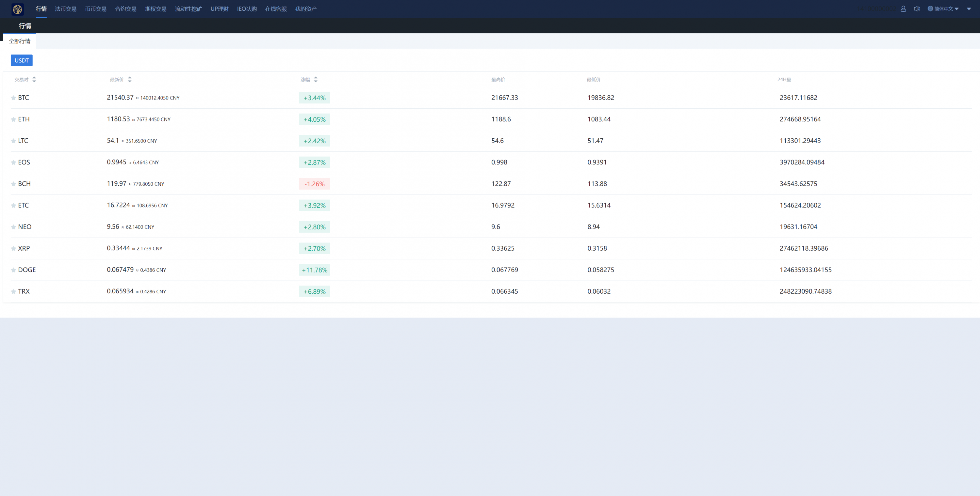Click the BCH -1.26% change badge
This screenshot has height=496, width=980.
click(x=314, y=184)
